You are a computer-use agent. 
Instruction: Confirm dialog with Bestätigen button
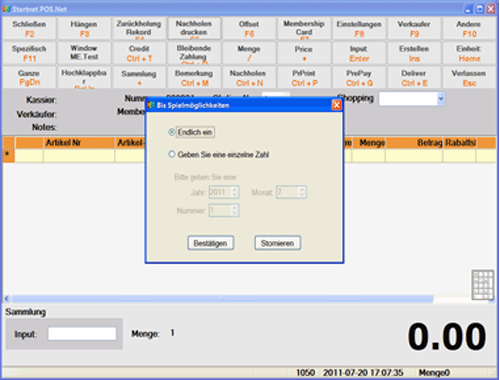[210, 243]
